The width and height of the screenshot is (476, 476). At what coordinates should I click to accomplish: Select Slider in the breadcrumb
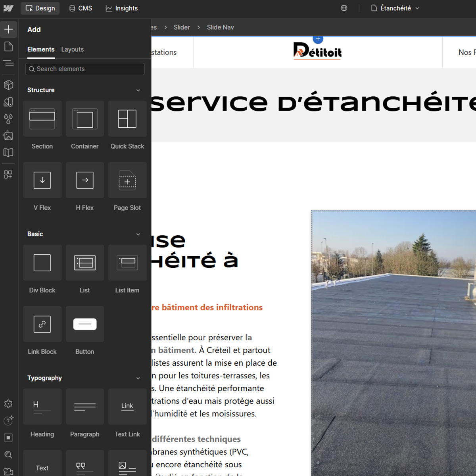tap(182, 27)
